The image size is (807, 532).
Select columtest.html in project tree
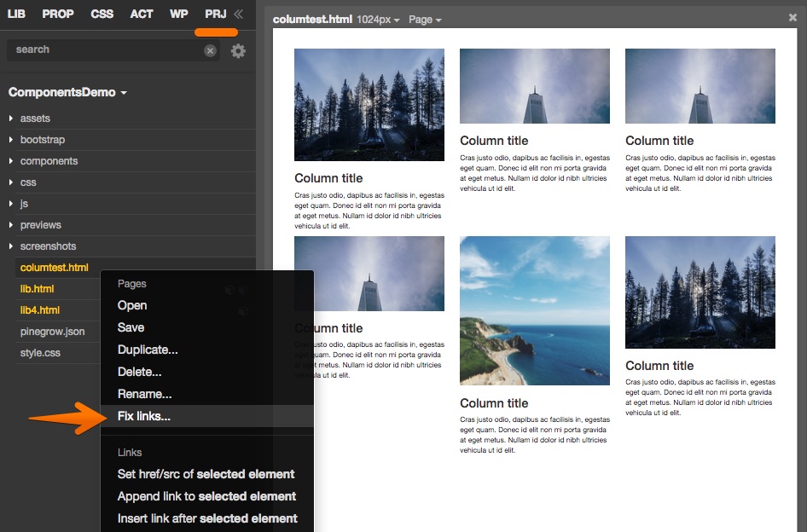pos(54,268)
